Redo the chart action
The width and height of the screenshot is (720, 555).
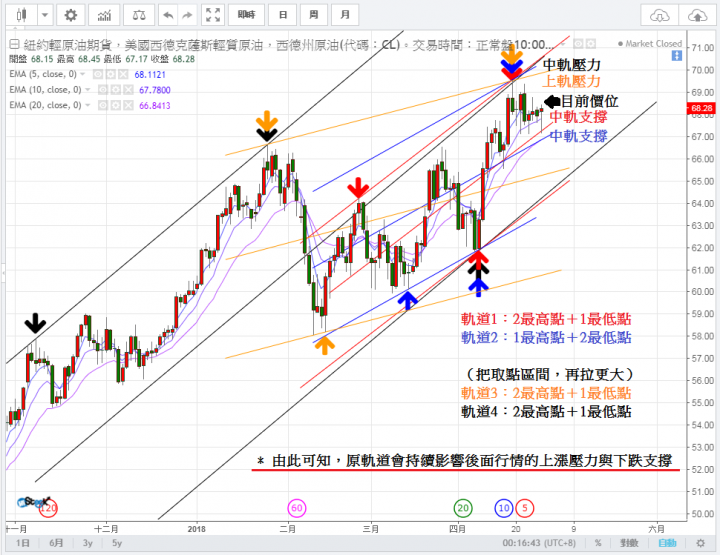click(x=187, y=15)
